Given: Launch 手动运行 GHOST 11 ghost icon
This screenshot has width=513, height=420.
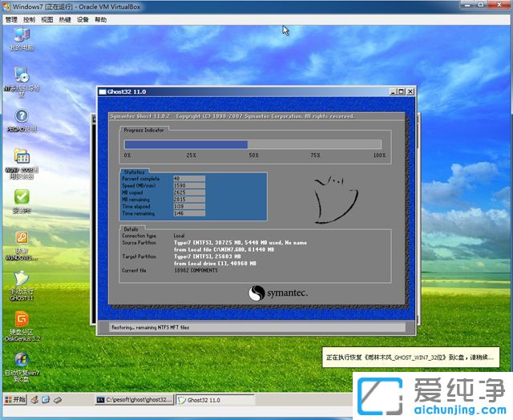Looking at the screenshot, I should [22, 285].
